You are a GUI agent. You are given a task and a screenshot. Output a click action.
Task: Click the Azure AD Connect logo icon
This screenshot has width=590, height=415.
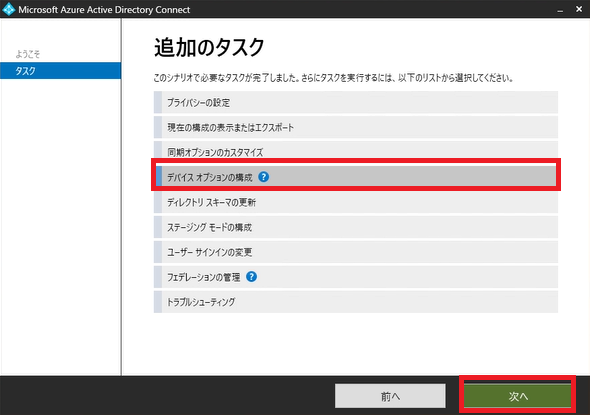(x=8, y=9)
